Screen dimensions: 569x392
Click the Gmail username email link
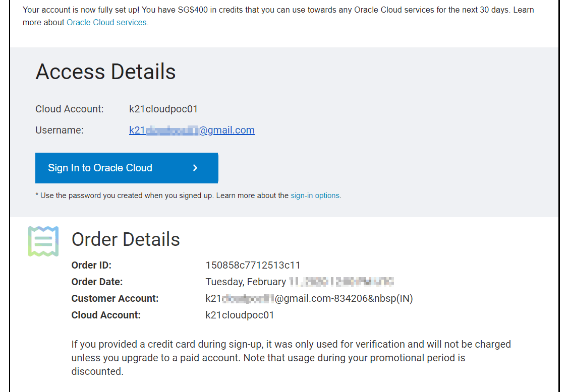click(x=192, y=130)
